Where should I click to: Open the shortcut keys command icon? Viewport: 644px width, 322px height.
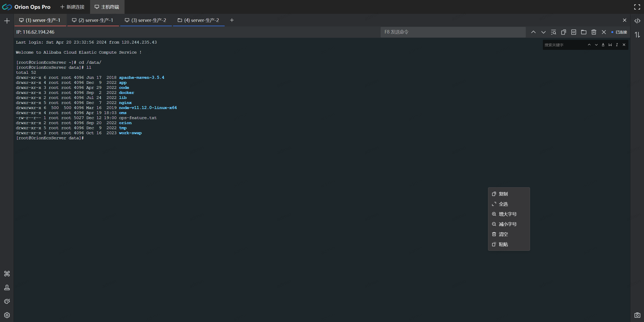pos(7,274)
